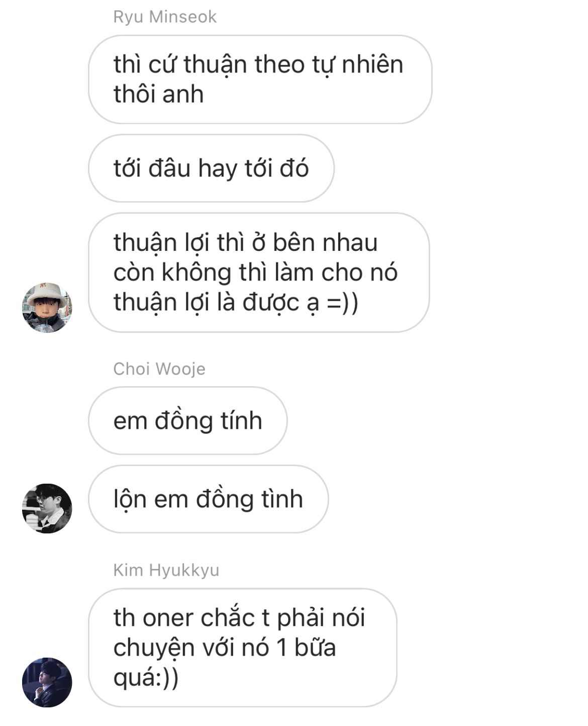The width and height of the screenshot is (588, 726).
Task: Select message "thì cứ thuận theo tự nhiên"
Action: [x=260, y=79]
